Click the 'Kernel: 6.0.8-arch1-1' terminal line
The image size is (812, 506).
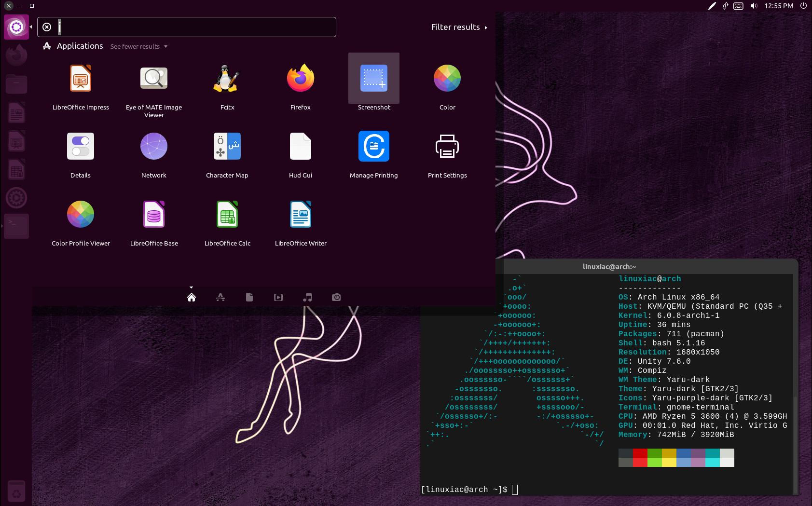tap(669, 315)
